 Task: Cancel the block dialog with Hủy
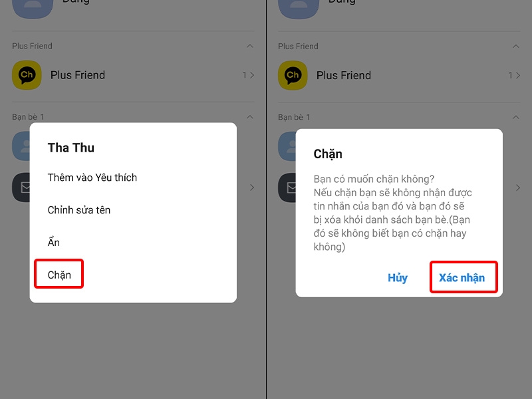(x=398, y=277)
